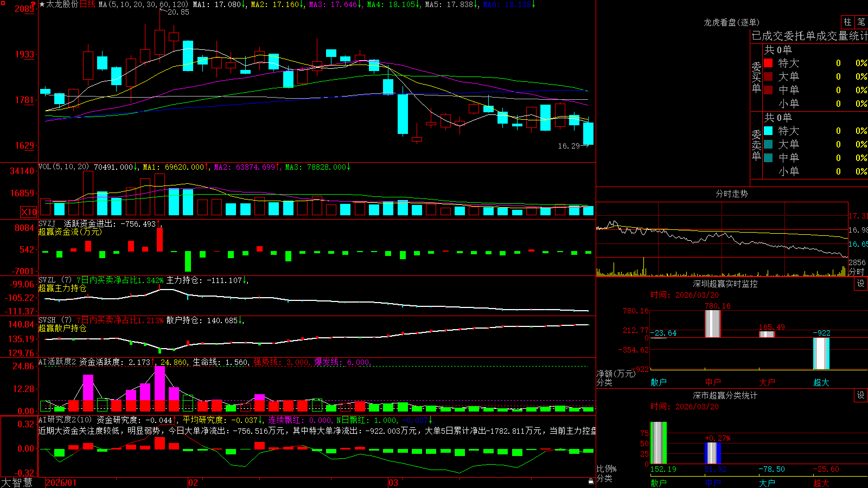Open 设 settings for 深圳超赢实时监控 panel
This screenshot has width=868, height=488.
click(861, 284)
